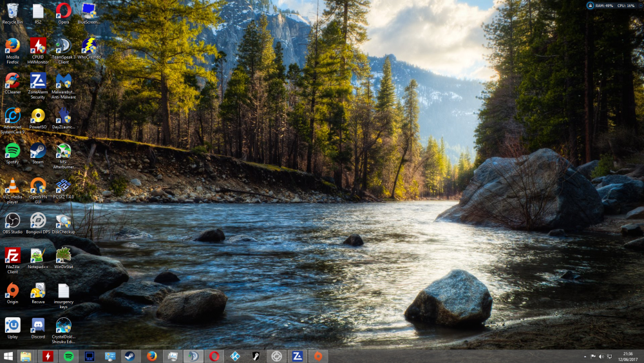644x363 pixels.
Task: Select the Steam desktop shortcut
Action: coord(38,152)
